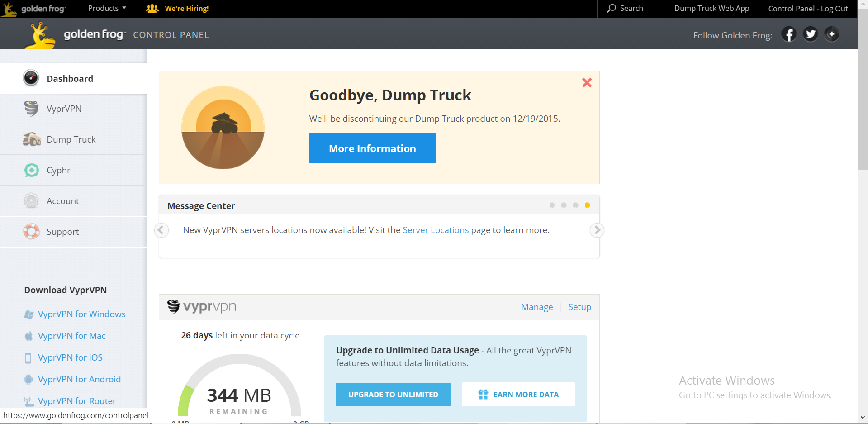The height and width of the screenshot is (424, 868).
Task: Click Earn More Data button
Action: pos(518,394)
